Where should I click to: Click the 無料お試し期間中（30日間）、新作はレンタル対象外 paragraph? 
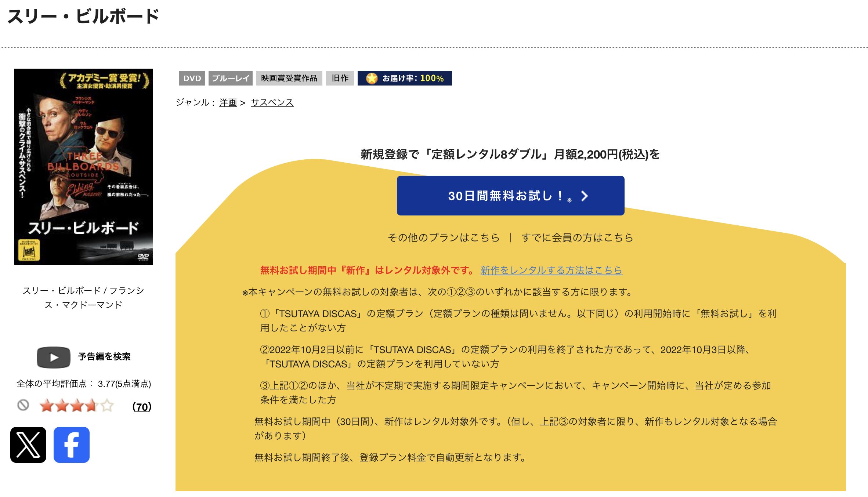coord(516,429)
